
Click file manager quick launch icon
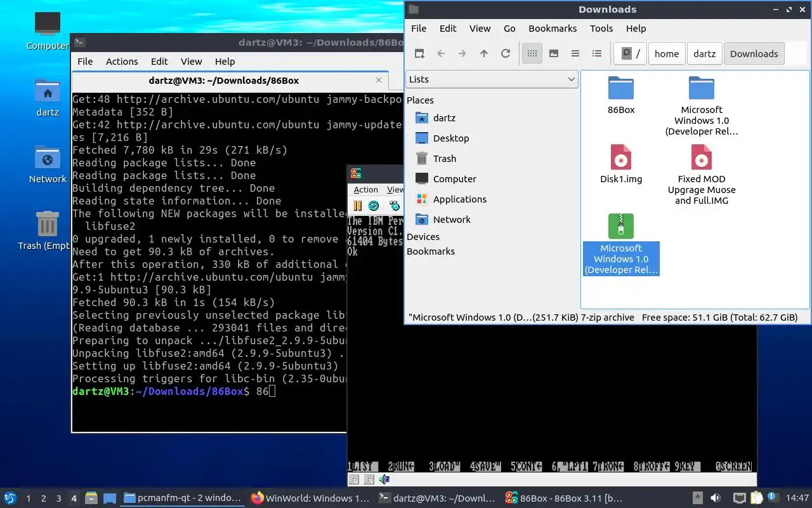point(91,498)
